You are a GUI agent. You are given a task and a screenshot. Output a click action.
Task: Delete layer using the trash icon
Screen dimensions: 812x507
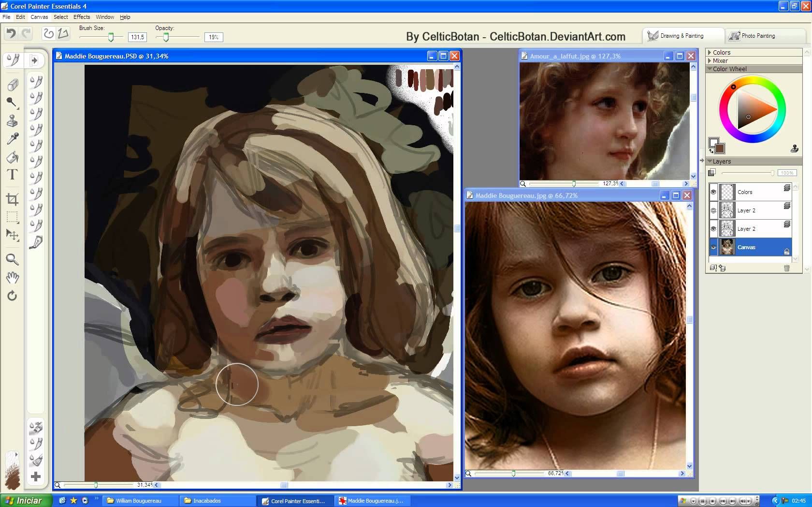(786, 268)
